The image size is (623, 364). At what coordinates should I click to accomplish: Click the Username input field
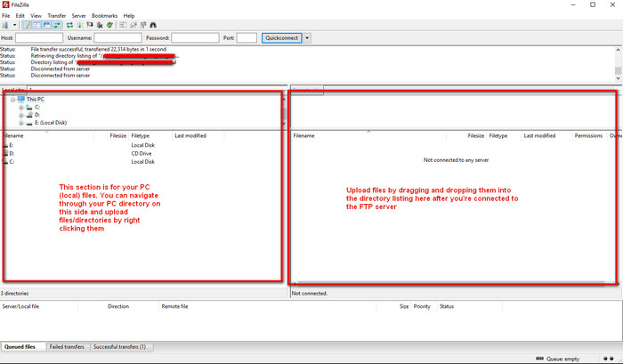(x=117, y=37)
